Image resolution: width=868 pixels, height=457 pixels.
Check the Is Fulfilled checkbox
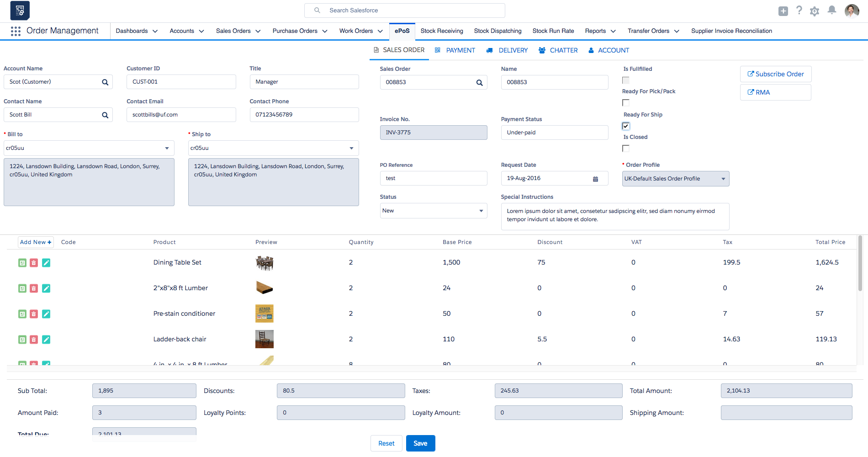click(625, 80)
